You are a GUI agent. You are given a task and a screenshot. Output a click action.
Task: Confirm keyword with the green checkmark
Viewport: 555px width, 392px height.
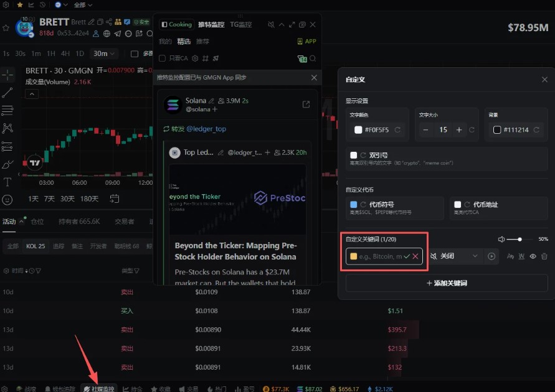(407, 256)
